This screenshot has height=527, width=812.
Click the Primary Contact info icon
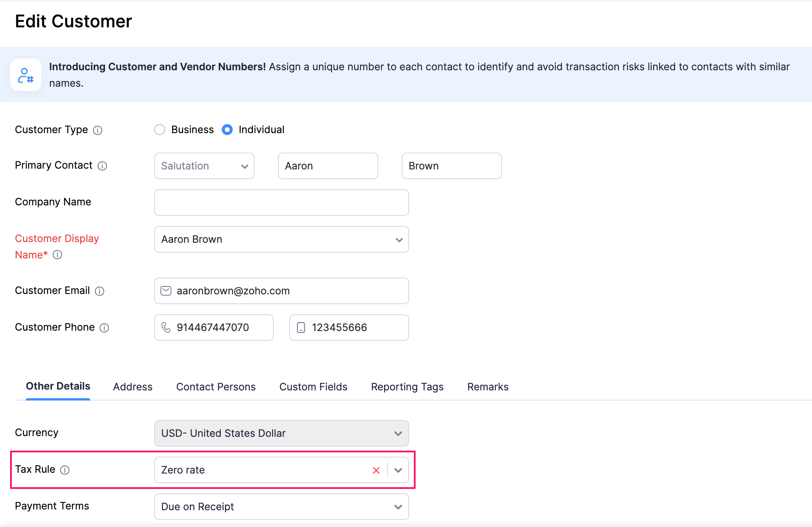[102, 166]
